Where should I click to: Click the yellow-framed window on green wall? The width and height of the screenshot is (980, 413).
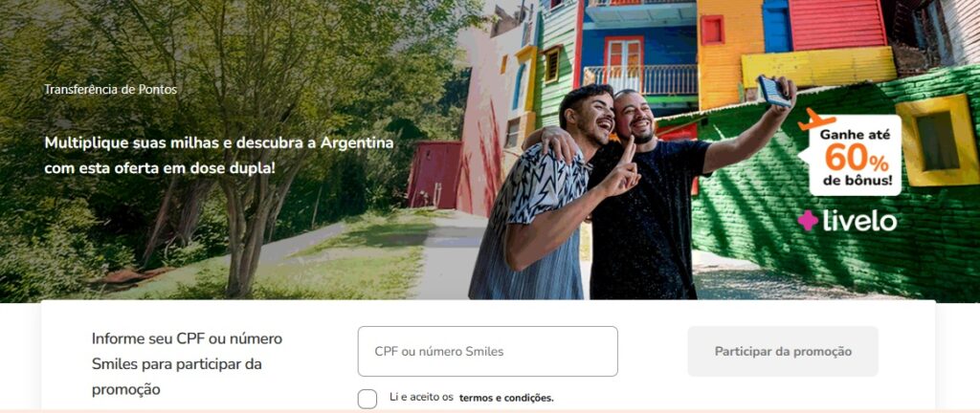pyautogui.click(x=936, y=141)
